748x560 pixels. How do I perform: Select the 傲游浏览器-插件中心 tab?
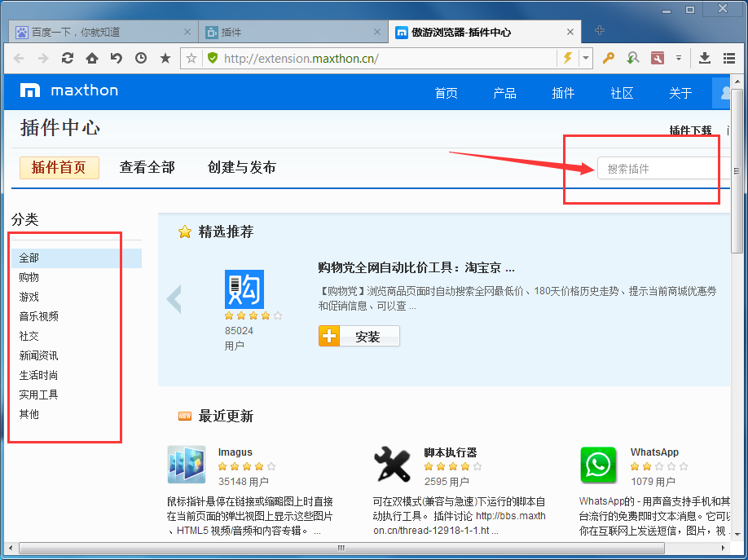click(x=485, y=32)
